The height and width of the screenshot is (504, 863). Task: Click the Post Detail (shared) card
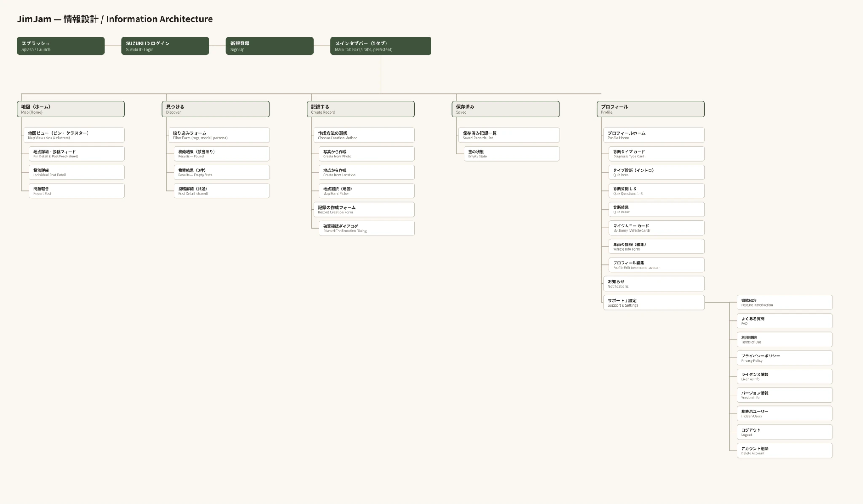click(x=222, y=191)
